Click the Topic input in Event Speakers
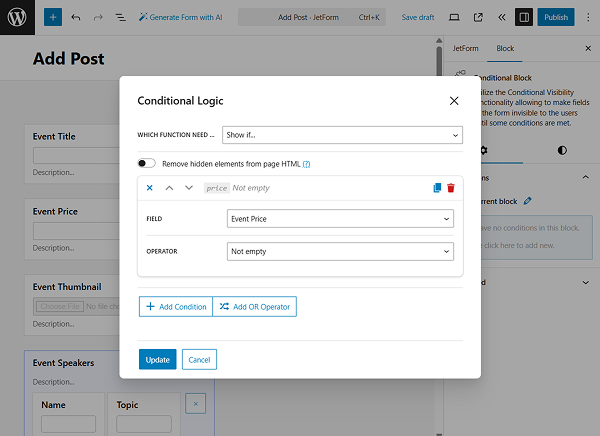 coord(144,424)
